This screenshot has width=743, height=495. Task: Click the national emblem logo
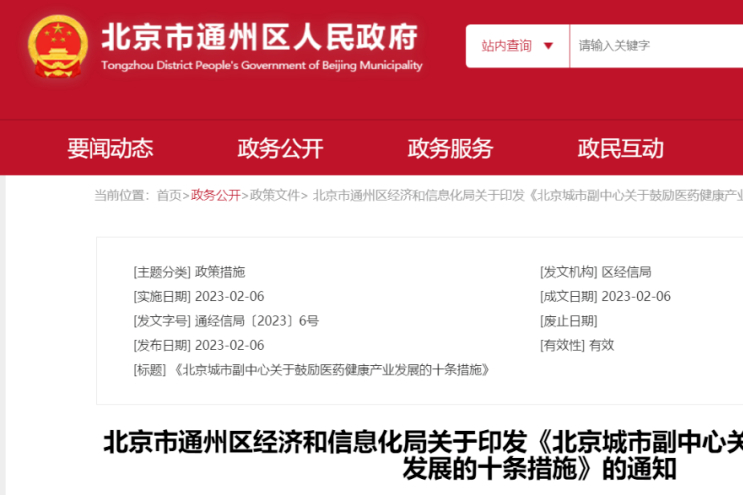(58, 46)
